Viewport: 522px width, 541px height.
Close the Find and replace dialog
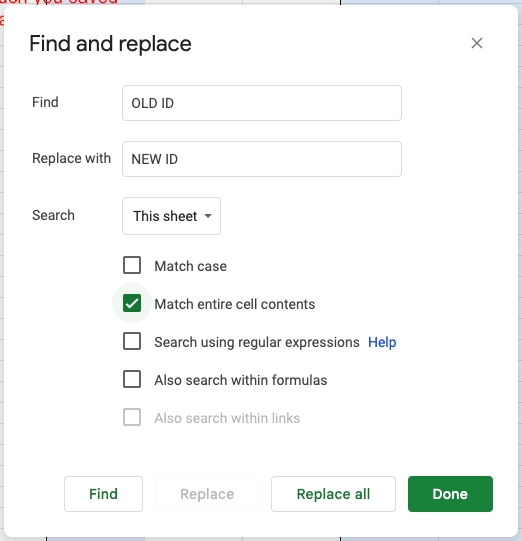coord(477,43)
